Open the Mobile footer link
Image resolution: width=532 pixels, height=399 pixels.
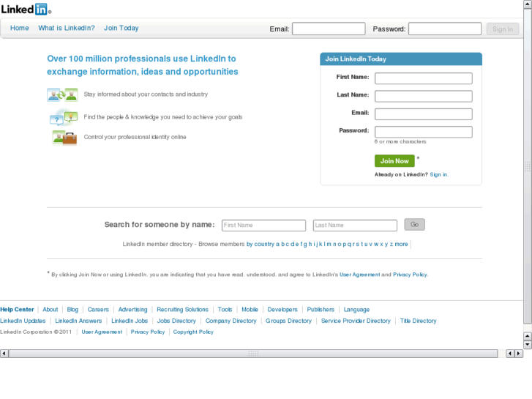click(250, 310)
